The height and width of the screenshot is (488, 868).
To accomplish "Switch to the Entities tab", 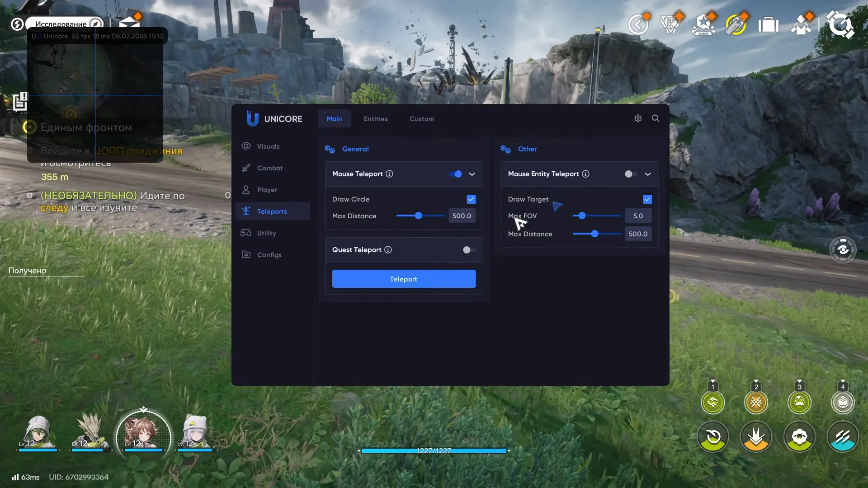I will tap(375, 119).
